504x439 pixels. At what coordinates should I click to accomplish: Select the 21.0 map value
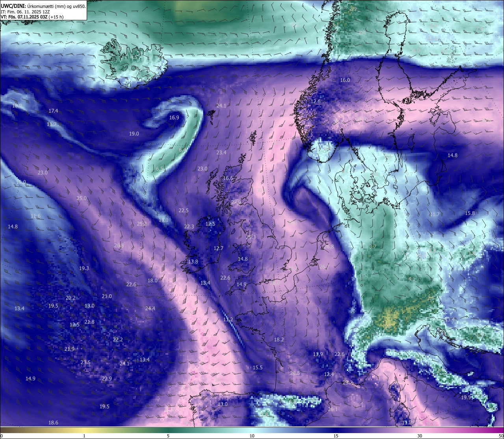click(x=107, y=296)
